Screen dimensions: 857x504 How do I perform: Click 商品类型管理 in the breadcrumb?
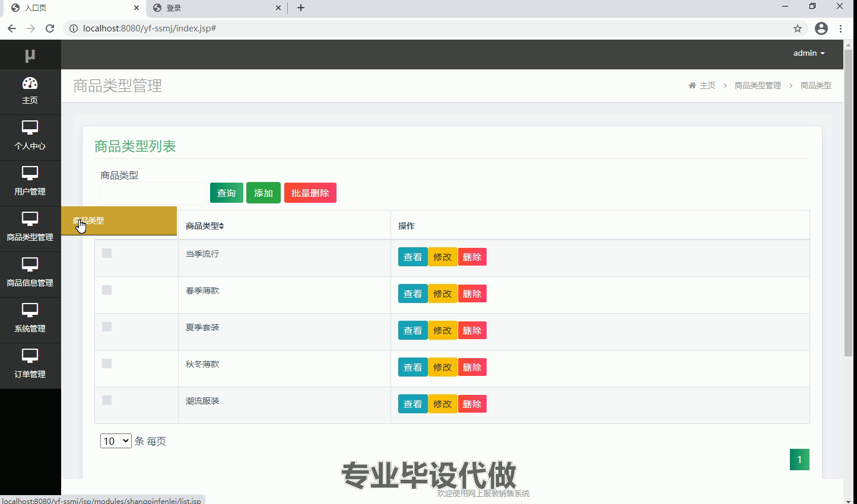pos(758,85)
